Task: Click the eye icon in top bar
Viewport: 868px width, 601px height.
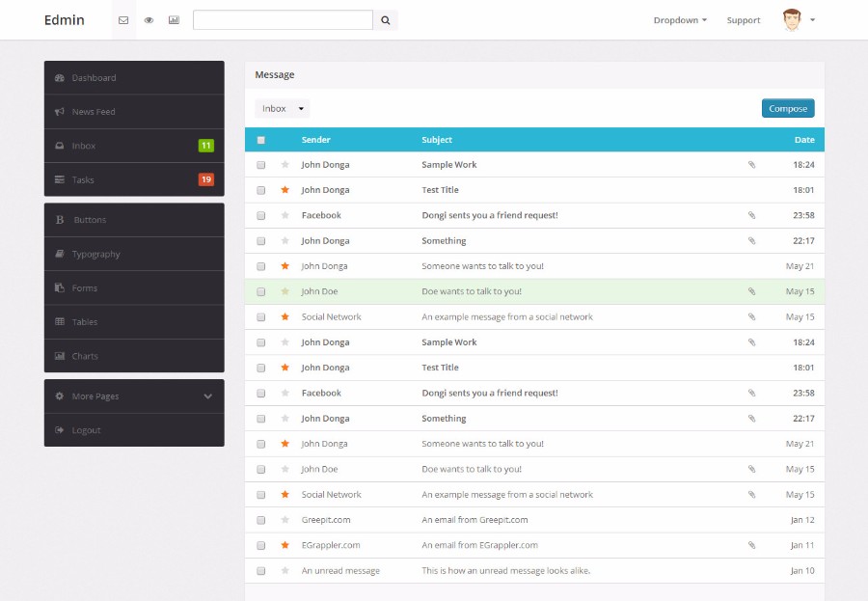Action: click(149, 20)
